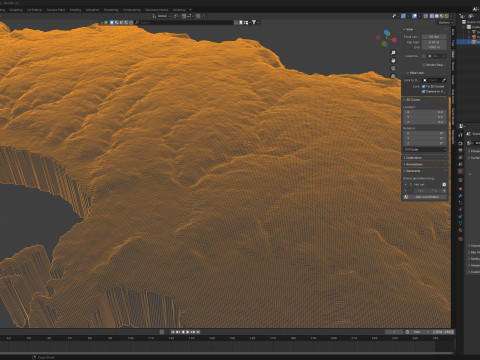
Task: Open the World properties red globe icon
Action: (x=460, y=171)
